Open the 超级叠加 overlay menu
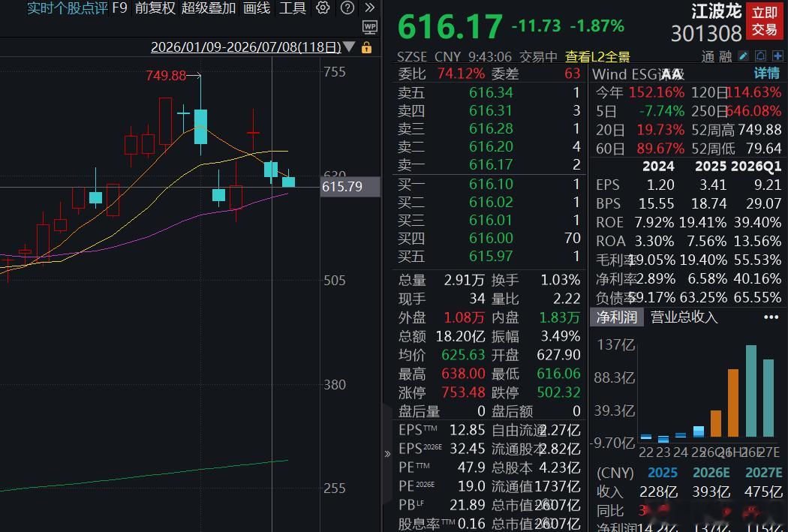Viewport: 788px width, 532px height. pyautogui.click(x=209, y=8)
